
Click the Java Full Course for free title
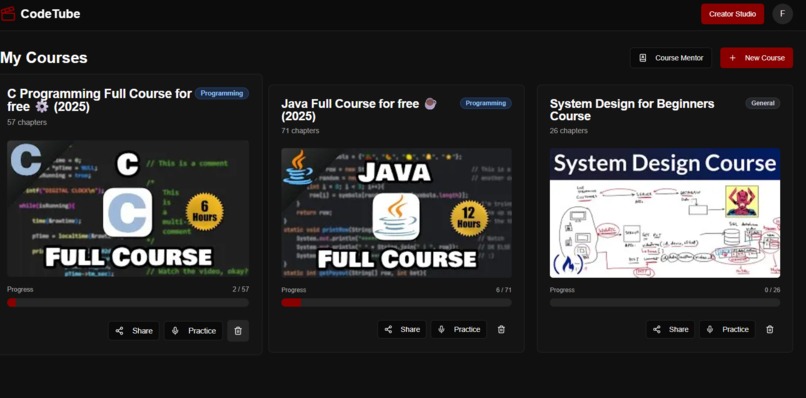pos(358,110)
